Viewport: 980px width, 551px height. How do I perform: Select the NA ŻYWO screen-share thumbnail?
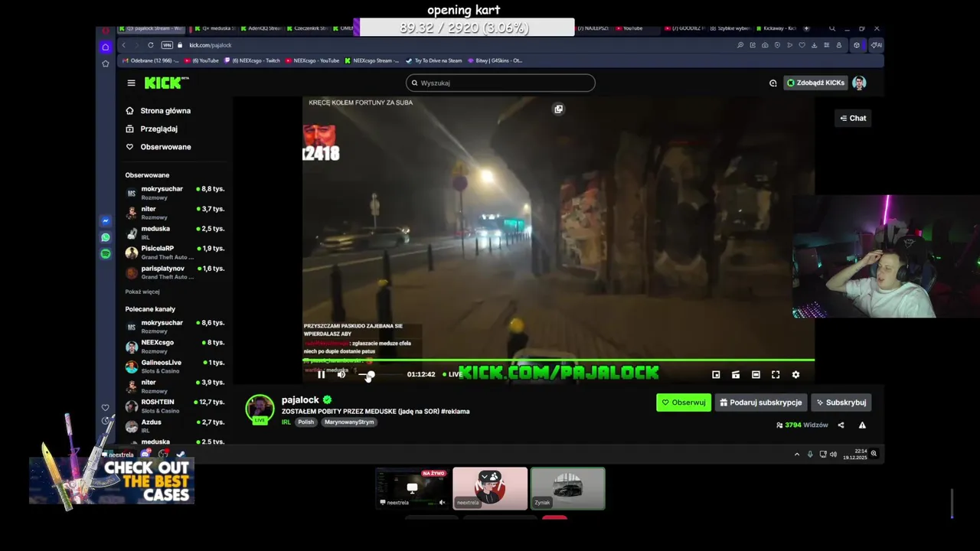pos(412,488)
